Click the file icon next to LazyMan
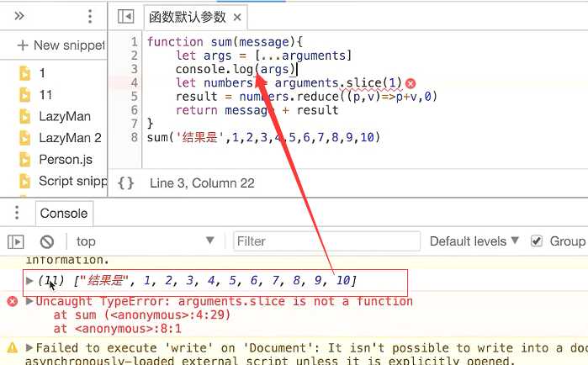The width and height of the screenshot is (588, 365). pyautogui.click(x=24, y=117)
